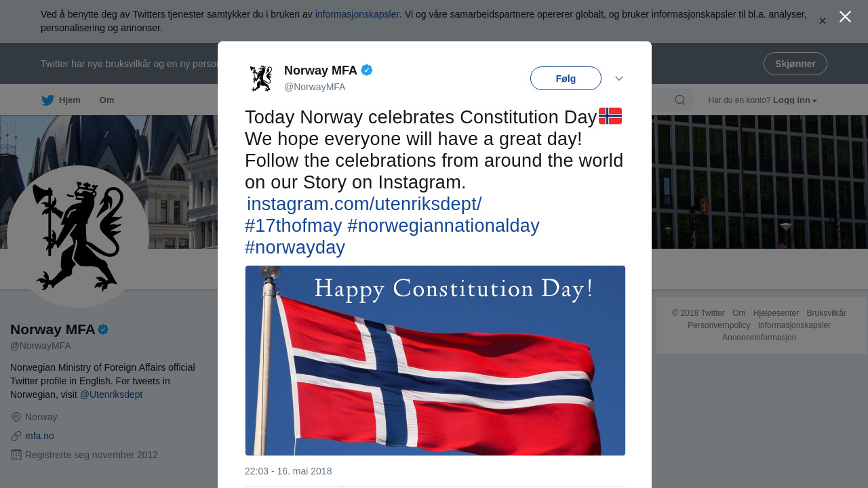The width and height of the screenshot is (868, 488).
Task: Open the instagram.com/utenriksdept/ link
Action: pos(364,204)
